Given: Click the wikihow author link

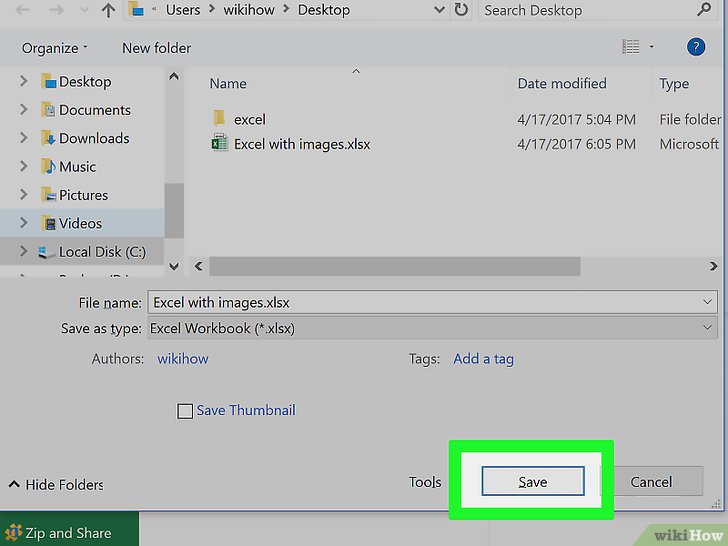Looking at the screenshot, I should [182, 358].
